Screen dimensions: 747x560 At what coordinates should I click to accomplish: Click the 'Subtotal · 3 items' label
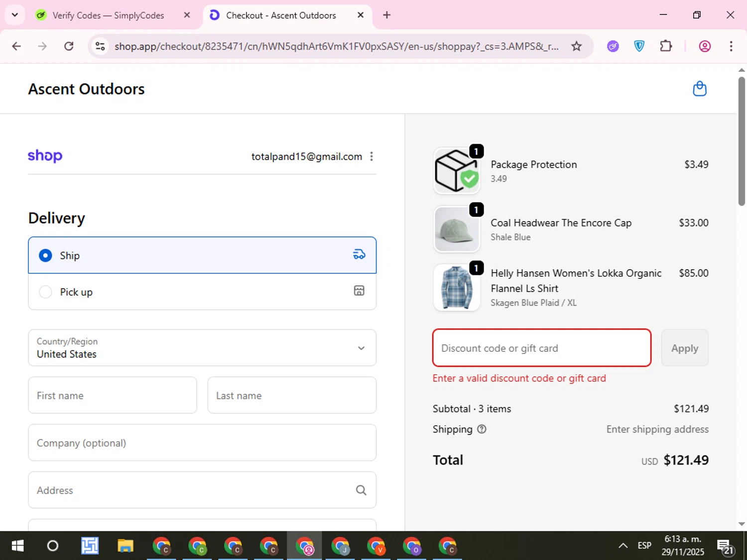click(472, 409)
